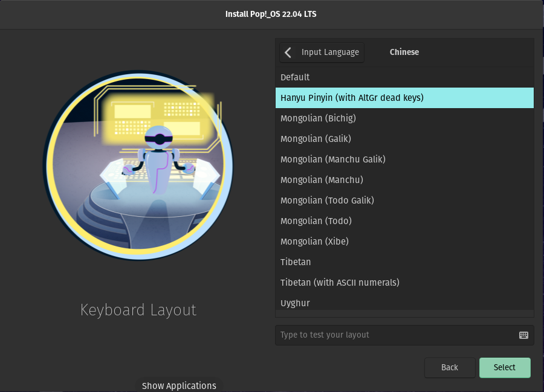
Task: Select Hanyu Pinyin (with AltGr dead keys)
Action: click(404, 98)
